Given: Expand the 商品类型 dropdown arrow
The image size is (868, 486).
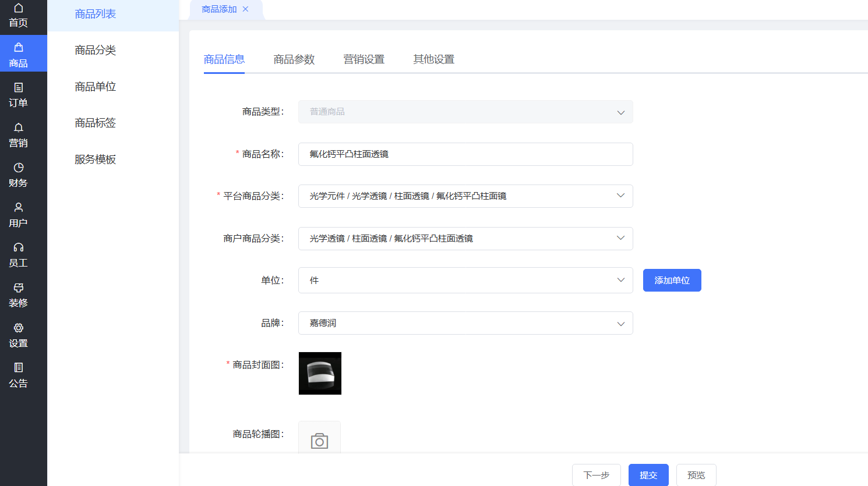Looking at the screenshot, I should [621, 112].
